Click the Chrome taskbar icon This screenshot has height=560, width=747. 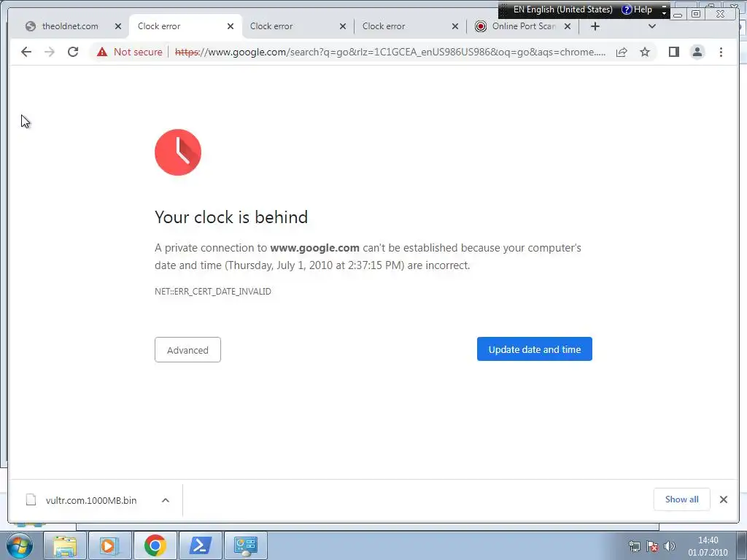pyautogui.click(x=155, y=545)
